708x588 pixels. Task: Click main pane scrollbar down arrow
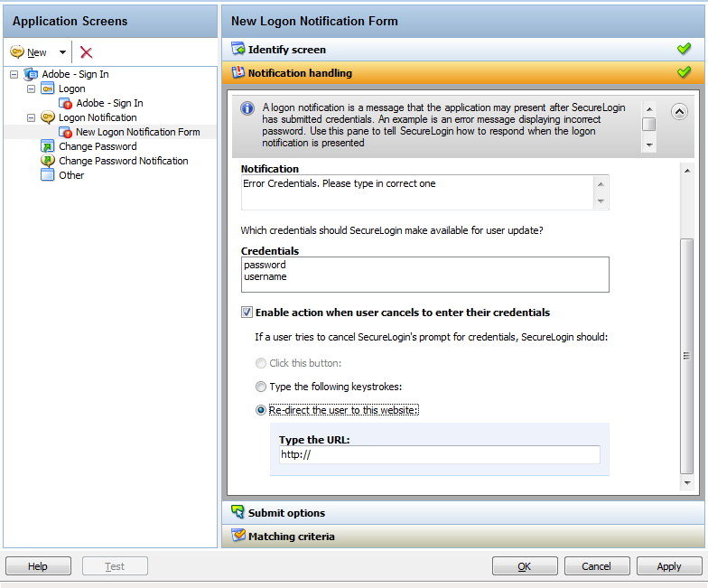click(x=686, y=482)
